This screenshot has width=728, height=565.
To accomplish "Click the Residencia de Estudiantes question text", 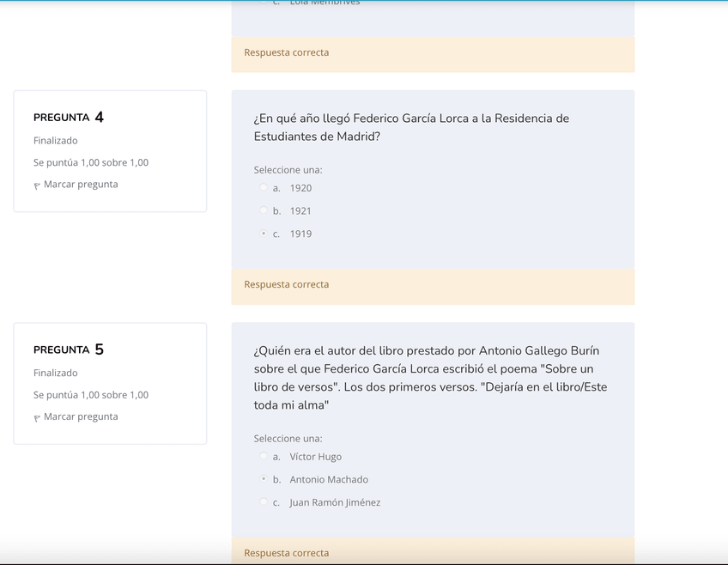I will [411, 127].
